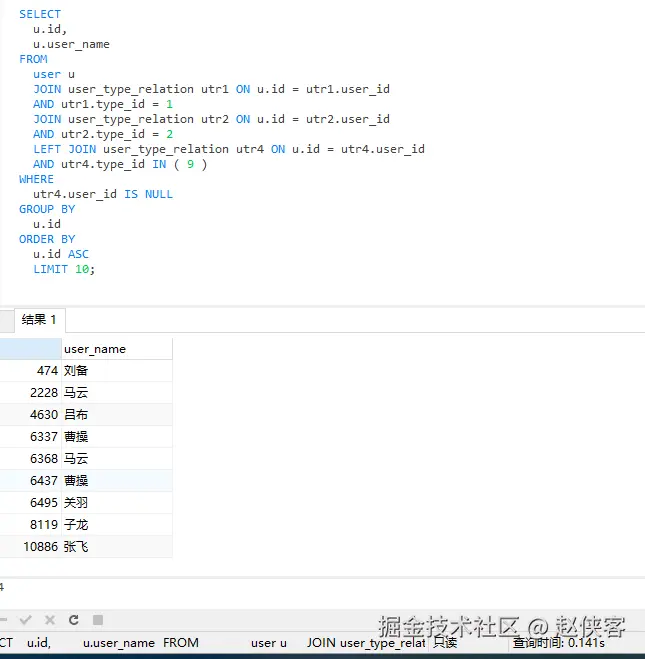645x659 pixels.
Task: Select the cell with id 474
Action: pyautogui.click(x=31, y=371)
